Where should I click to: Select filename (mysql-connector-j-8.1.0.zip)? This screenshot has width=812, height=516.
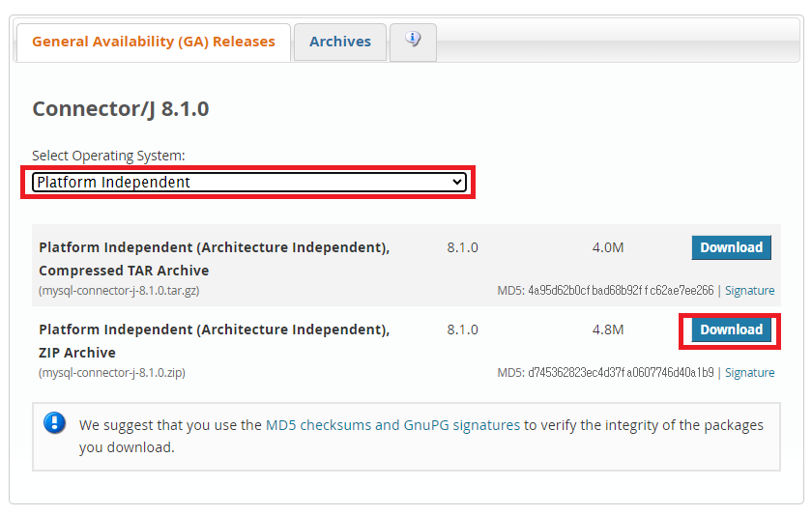112,373
